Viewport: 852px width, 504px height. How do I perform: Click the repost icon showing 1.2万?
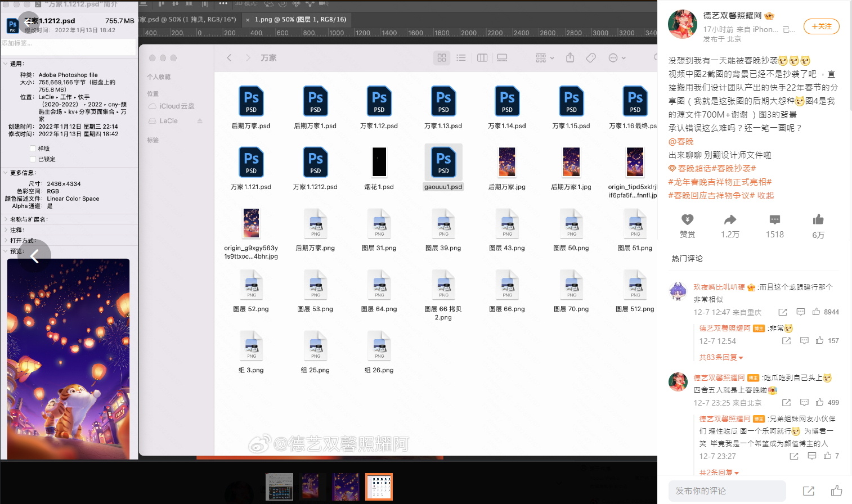click(730, 220)
